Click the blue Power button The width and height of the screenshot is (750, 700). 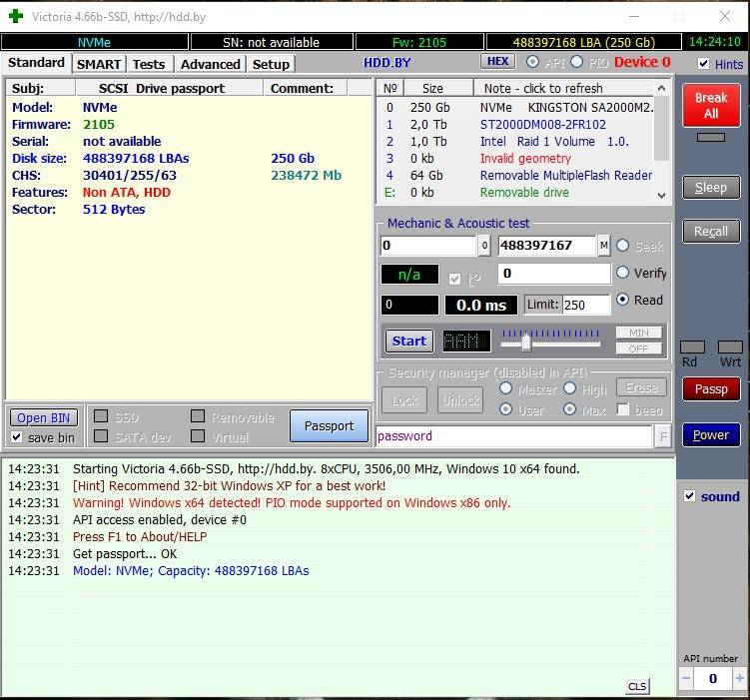[711, 435]
